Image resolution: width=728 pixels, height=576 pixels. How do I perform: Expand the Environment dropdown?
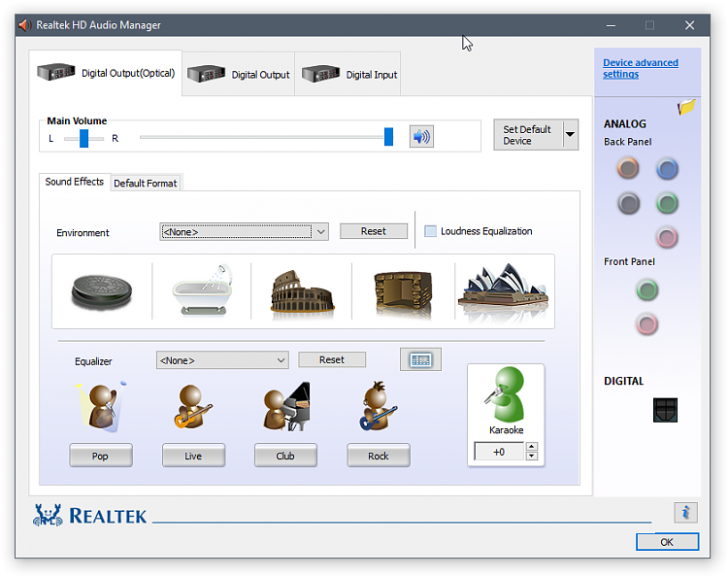[x=320, y=232]
